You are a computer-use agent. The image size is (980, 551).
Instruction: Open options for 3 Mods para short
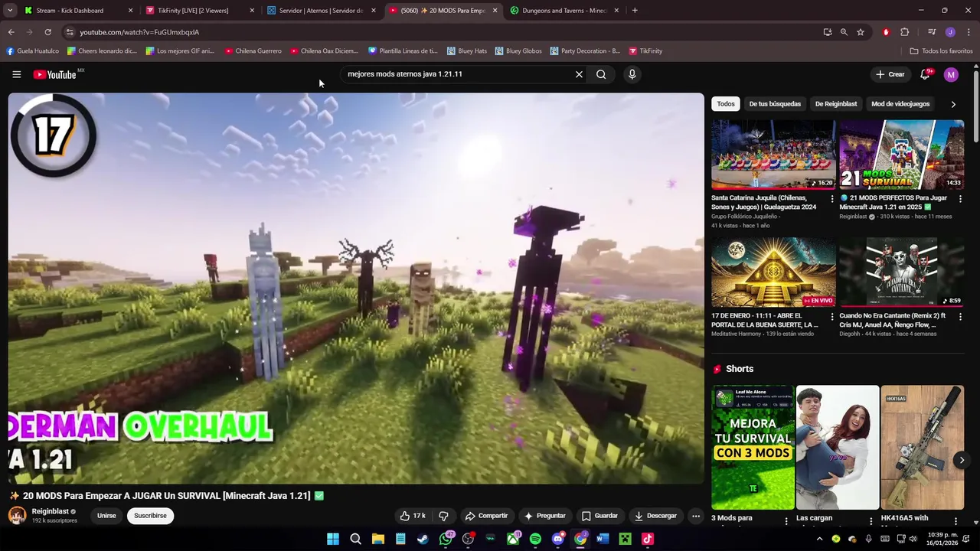click(x=786, y=521)
